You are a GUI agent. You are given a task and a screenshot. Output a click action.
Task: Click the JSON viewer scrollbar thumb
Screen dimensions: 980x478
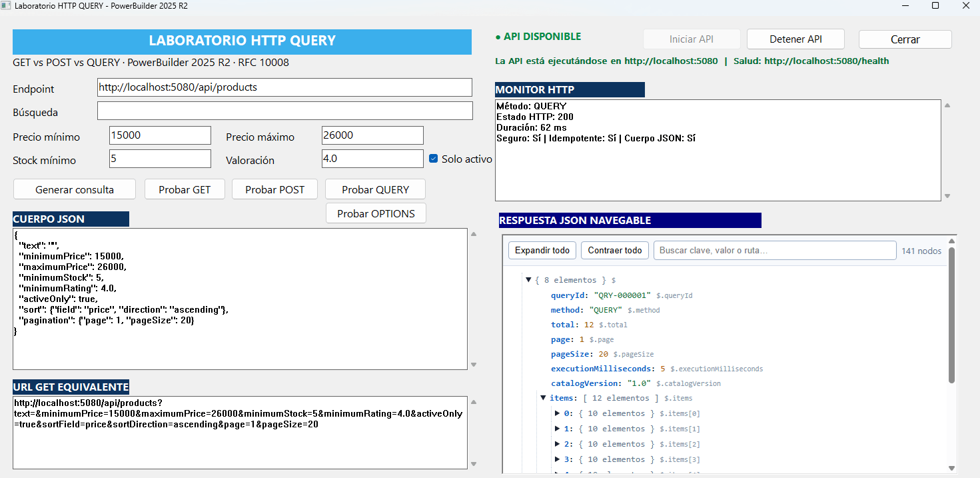(x=952, y=315)
